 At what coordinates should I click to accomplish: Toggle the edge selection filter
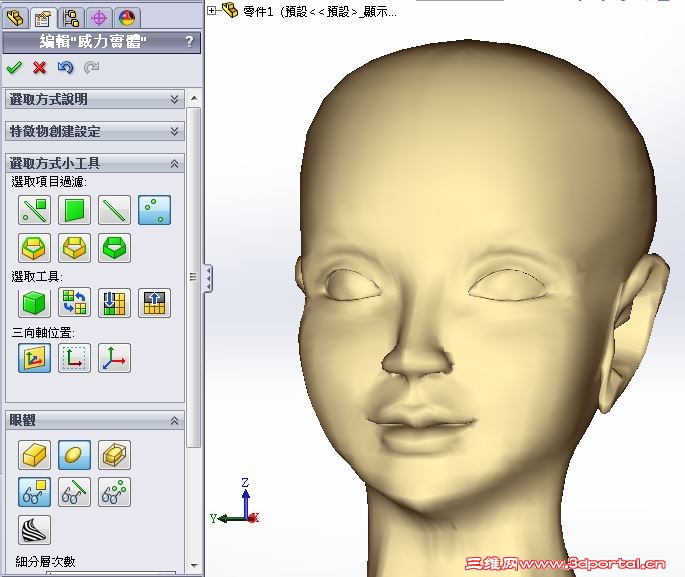click(114, 210)
